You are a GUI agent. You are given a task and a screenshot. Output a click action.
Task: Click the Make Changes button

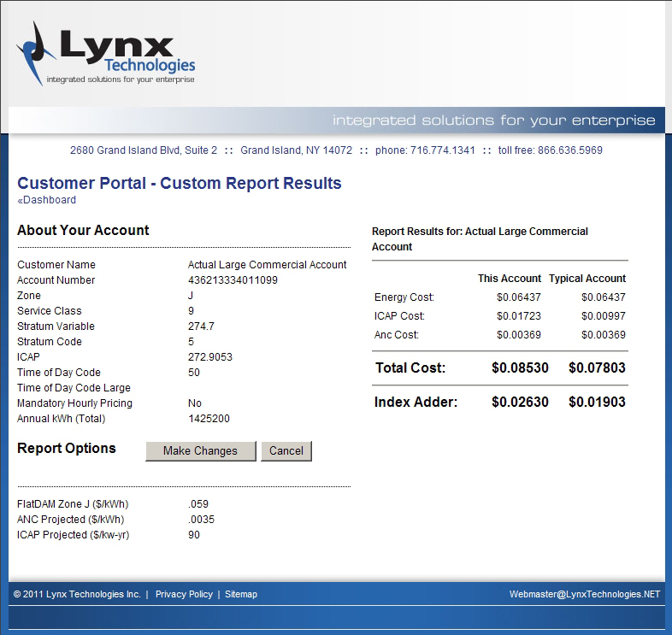coord(201,451)
